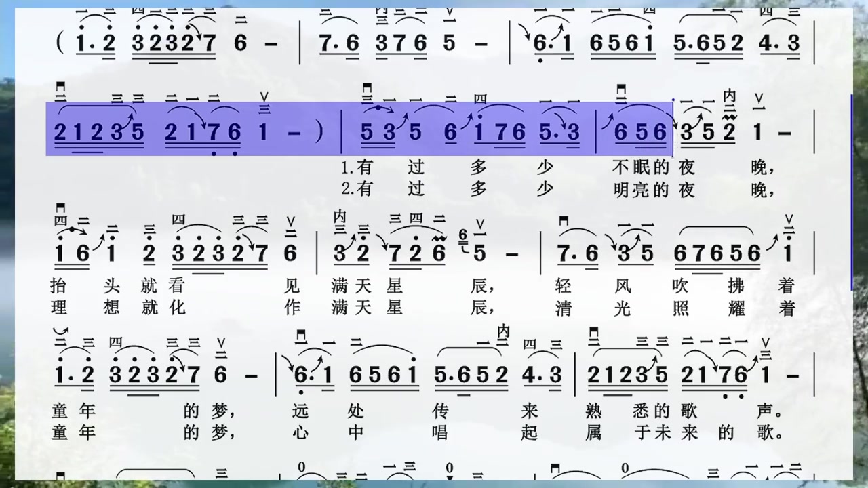Click the lyric character "见"
This screenshot has width=868, height=488.
point(292,287)
